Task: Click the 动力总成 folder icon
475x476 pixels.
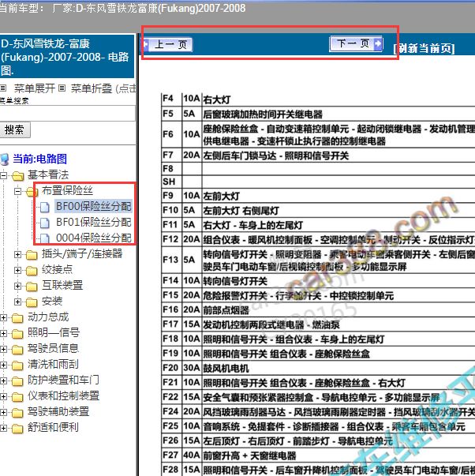Action: coord(17,318)
